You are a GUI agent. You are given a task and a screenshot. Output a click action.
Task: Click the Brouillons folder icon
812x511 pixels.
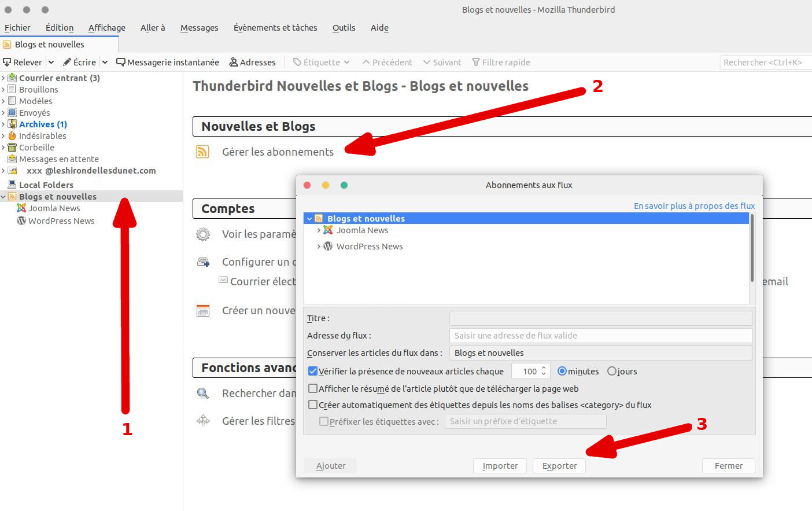(12, 89)
